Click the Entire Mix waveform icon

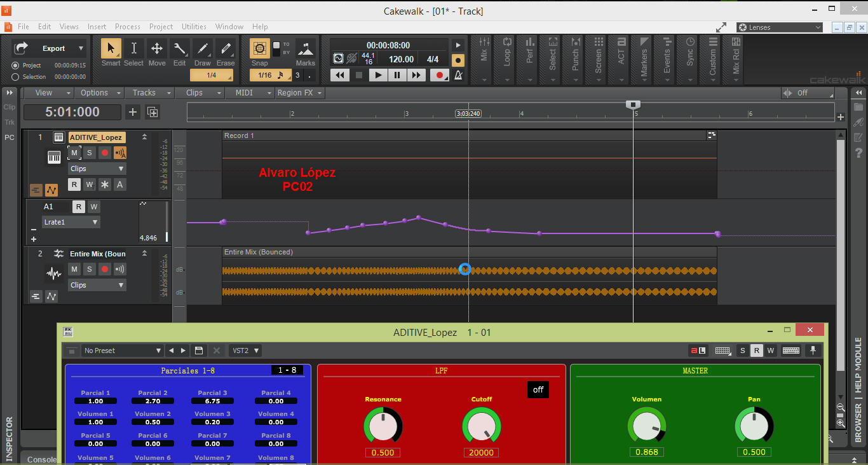54,274
